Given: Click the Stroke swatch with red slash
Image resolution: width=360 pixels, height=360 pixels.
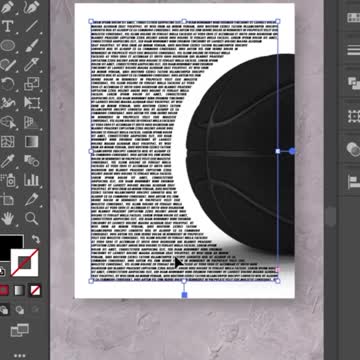Looking at the screenshot, I should click(24, 263).
